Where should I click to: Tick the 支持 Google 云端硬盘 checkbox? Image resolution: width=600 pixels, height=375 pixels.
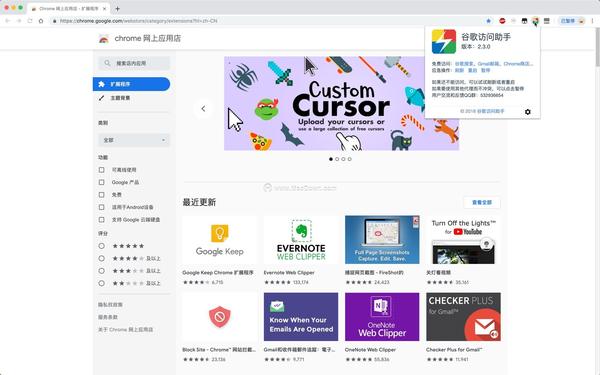click(x=101, y=220)
